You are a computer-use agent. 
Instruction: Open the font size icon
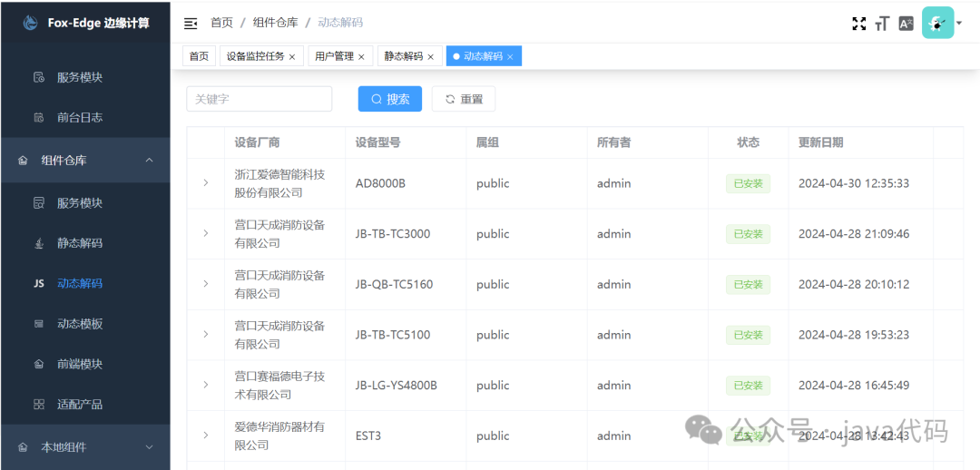point(882,24)
